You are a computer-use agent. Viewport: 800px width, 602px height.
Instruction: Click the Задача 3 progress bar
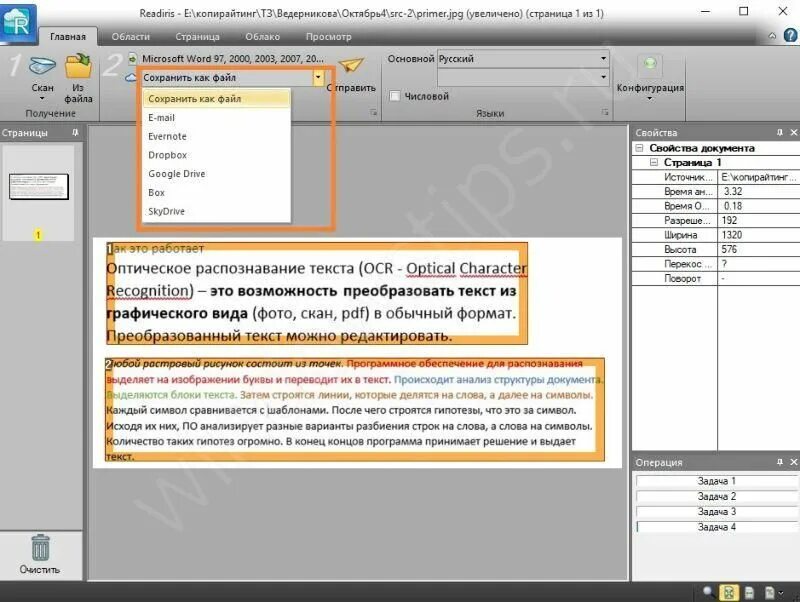click(x=717, y=512)
